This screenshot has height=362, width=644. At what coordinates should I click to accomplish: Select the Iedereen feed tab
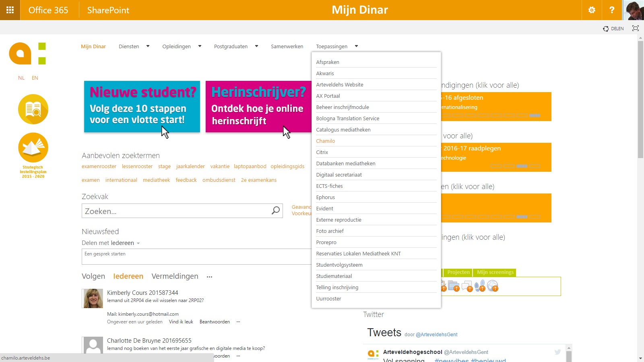128,276
